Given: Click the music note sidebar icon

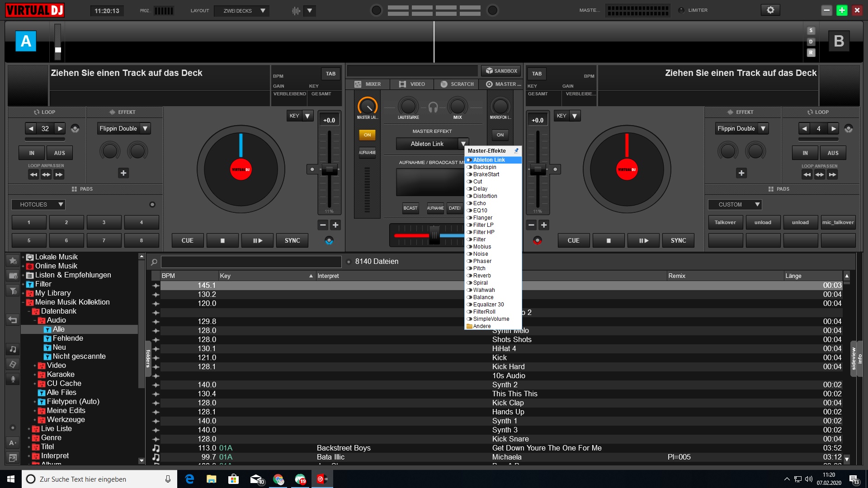Looking at the screenshot, I should (13, 349).
